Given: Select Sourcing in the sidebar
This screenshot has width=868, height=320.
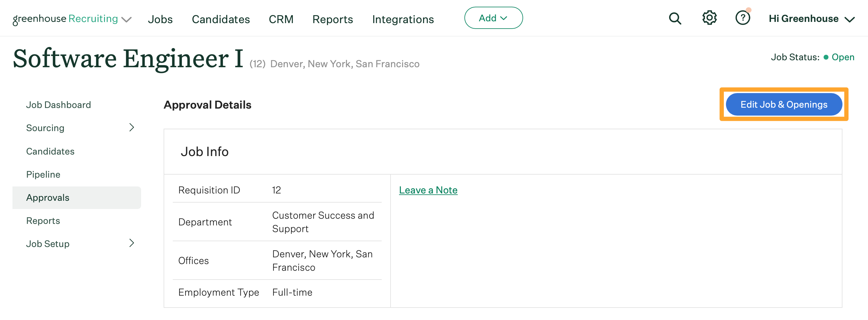Looking at the screenshot, I should click(x=45, y=128).
